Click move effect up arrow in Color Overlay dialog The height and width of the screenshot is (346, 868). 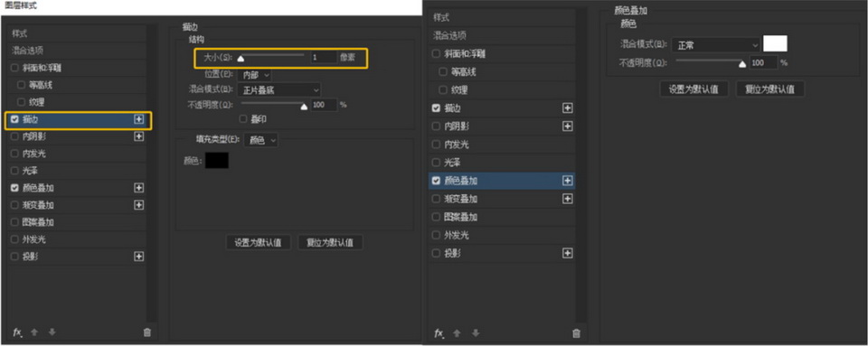pyautogui.click(x=458, y=333)
